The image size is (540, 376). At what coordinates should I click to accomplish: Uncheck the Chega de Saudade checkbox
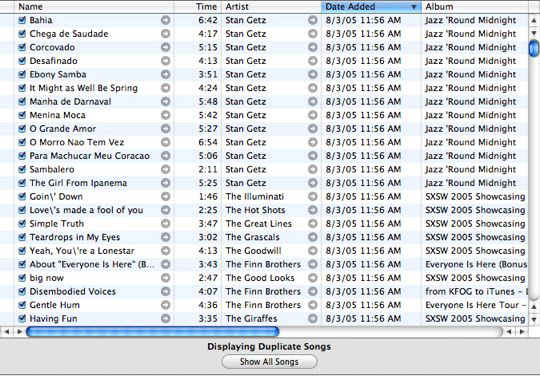click(x=22, y=34)
